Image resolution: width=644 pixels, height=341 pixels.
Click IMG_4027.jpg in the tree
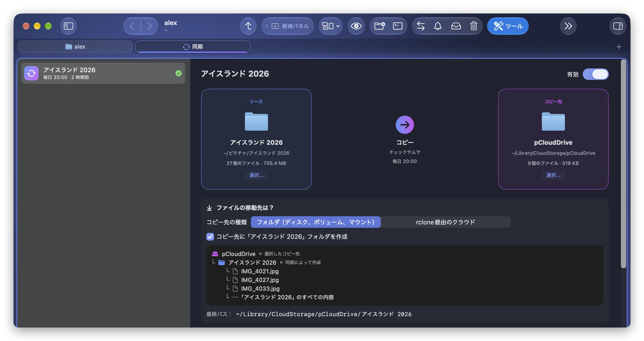(x=260, y=280)
